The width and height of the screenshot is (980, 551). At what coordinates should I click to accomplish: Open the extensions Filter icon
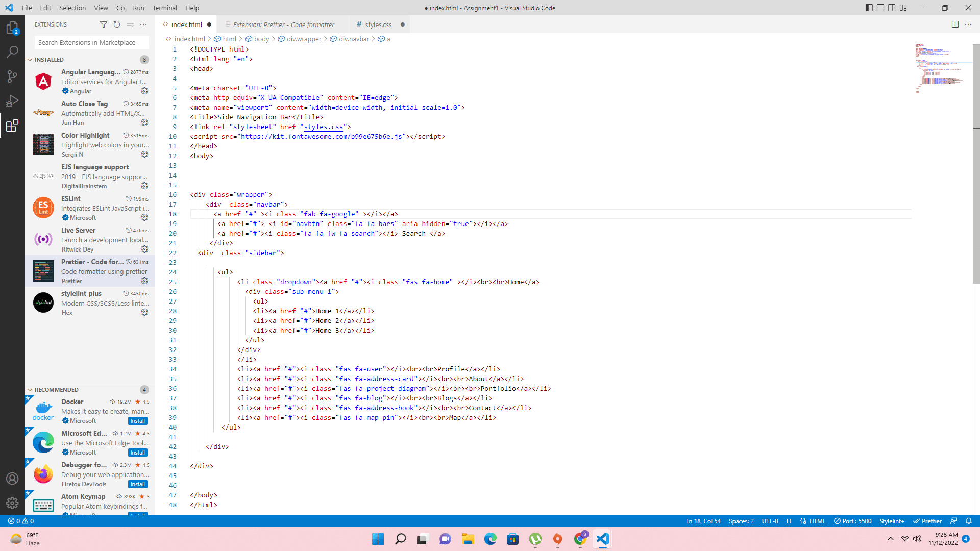click(x=104, y=24)
